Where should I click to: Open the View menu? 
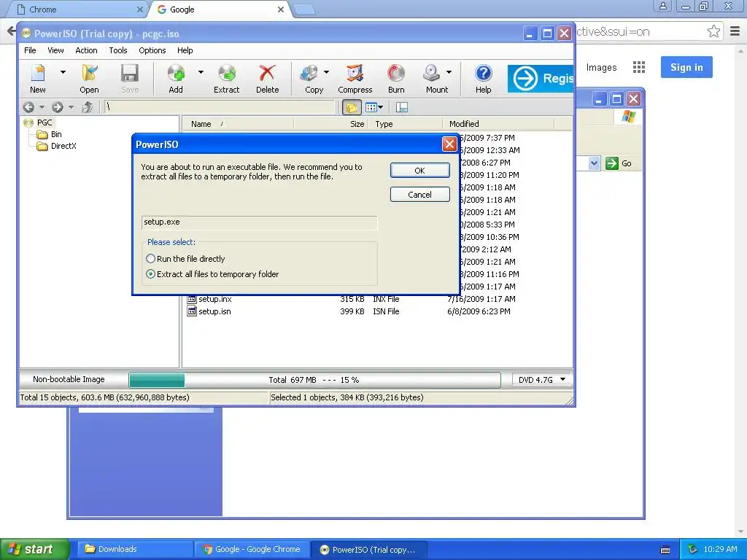[x=55, y=50]
